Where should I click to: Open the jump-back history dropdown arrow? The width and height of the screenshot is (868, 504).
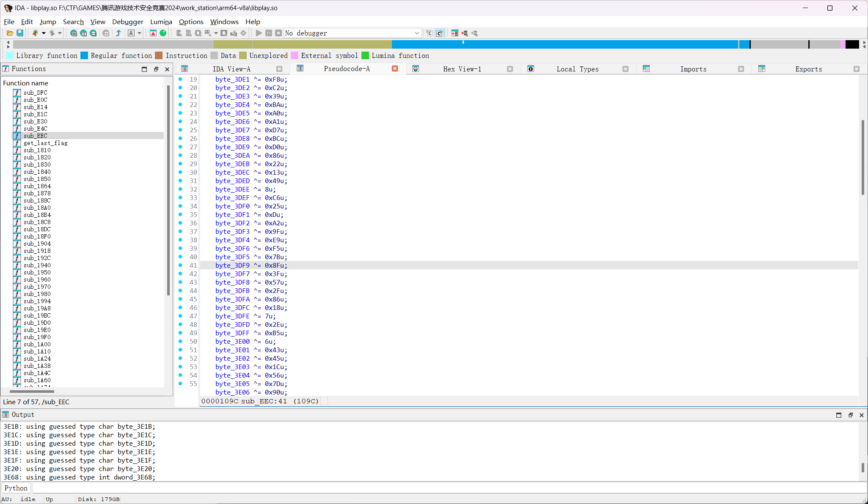(44, 33)
